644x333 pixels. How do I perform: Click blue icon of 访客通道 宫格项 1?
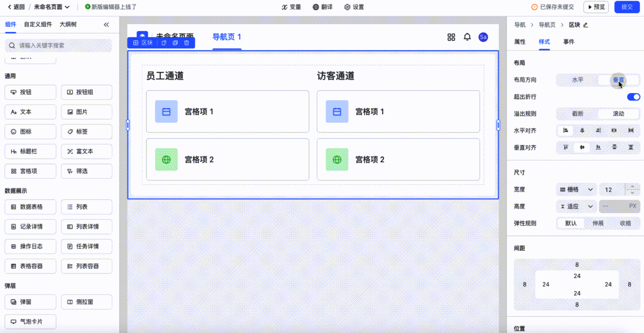(337, 112)
